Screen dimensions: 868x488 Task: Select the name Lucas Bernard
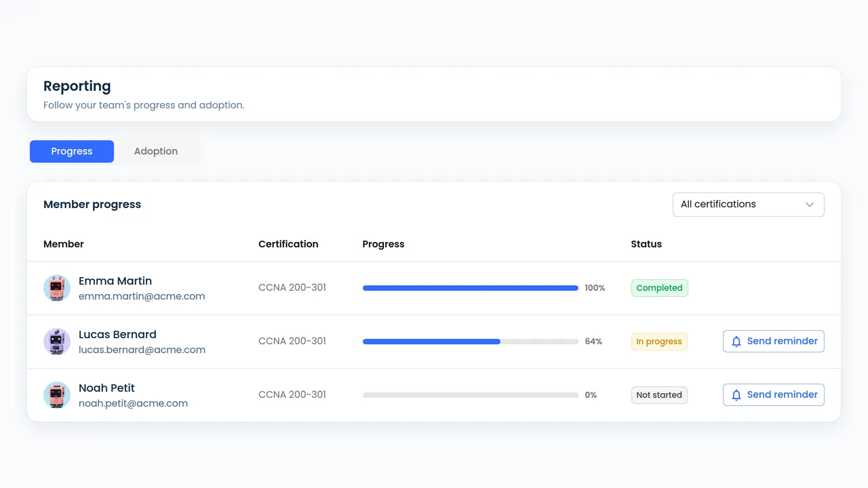coord(117,334)
